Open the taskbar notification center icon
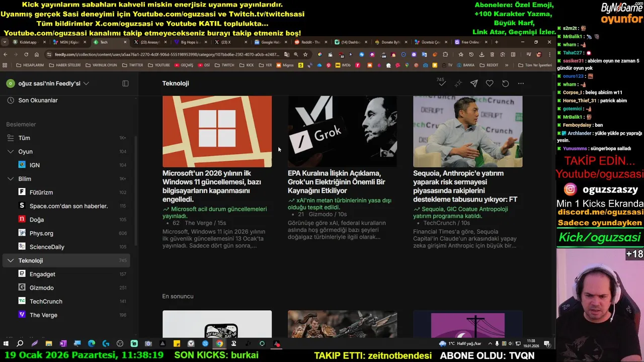The image size is (644, 362). 547,343
